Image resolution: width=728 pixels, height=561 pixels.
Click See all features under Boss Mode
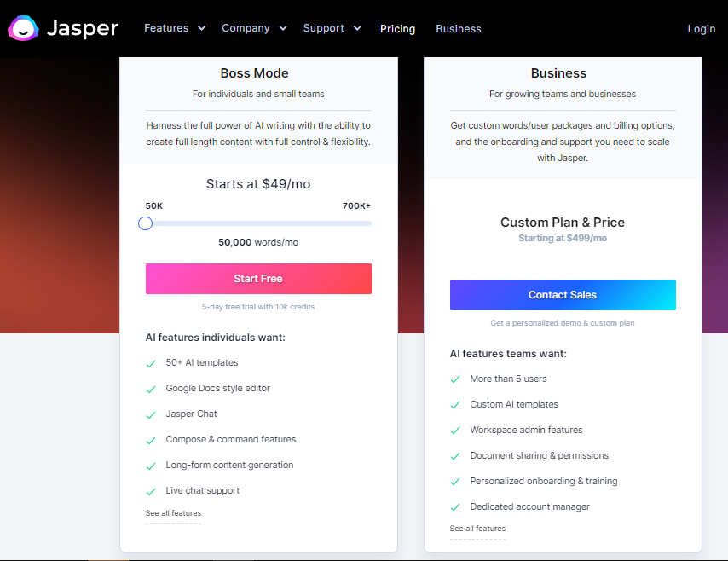tap(173, 513)
